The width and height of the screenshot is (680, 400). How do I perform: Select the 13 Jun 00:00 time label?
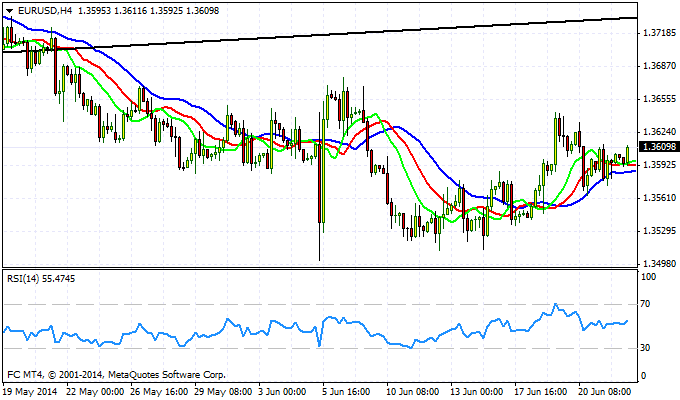477,392
